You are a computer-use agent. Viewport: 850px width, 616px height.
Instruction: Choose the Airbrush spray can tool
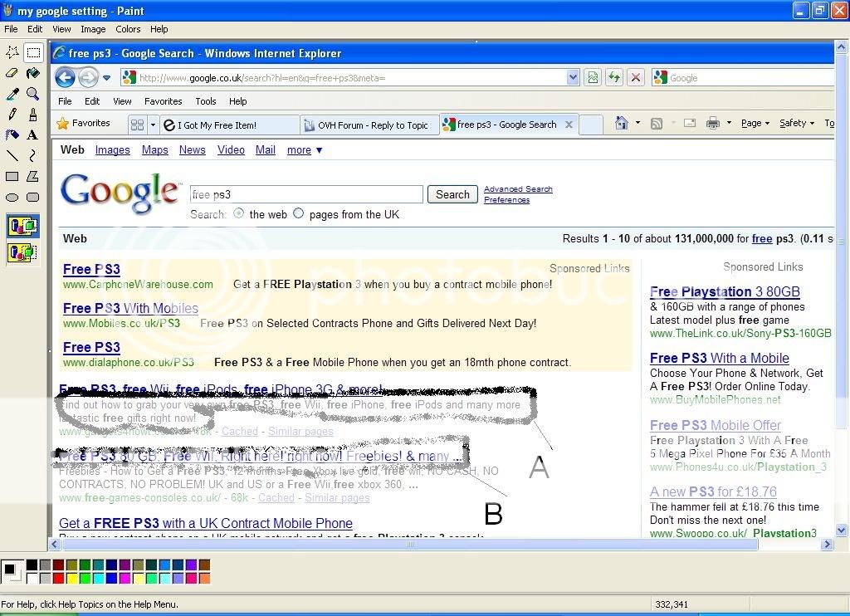tap(12, 135)
